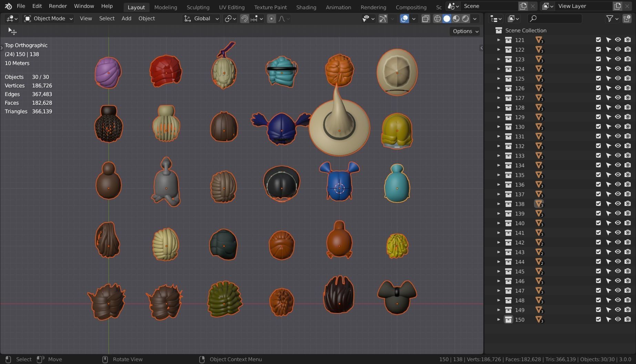Screen dimensions: 636x364
Task: Open the Render menu
Action: tap(58, 6)
